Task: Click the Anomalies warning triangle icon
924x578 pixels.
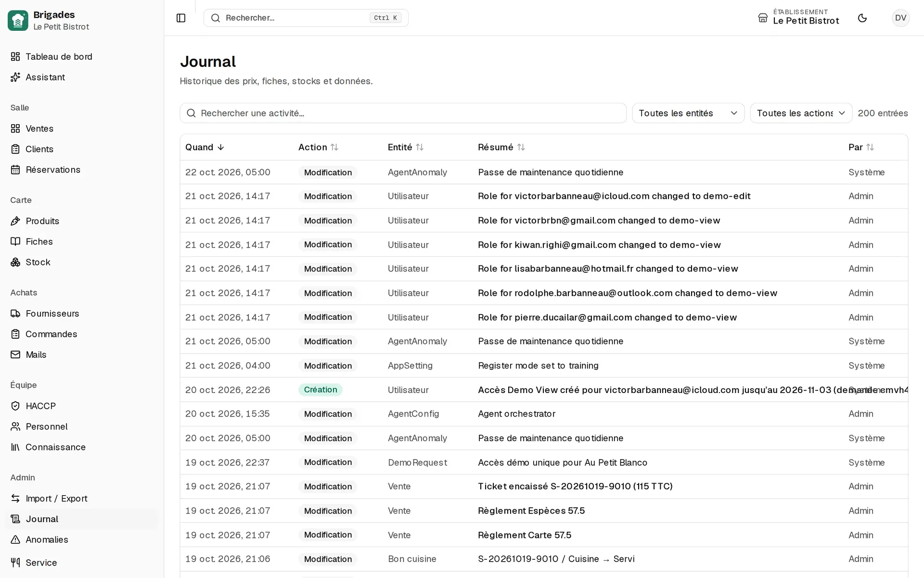Action: [15, 539]
